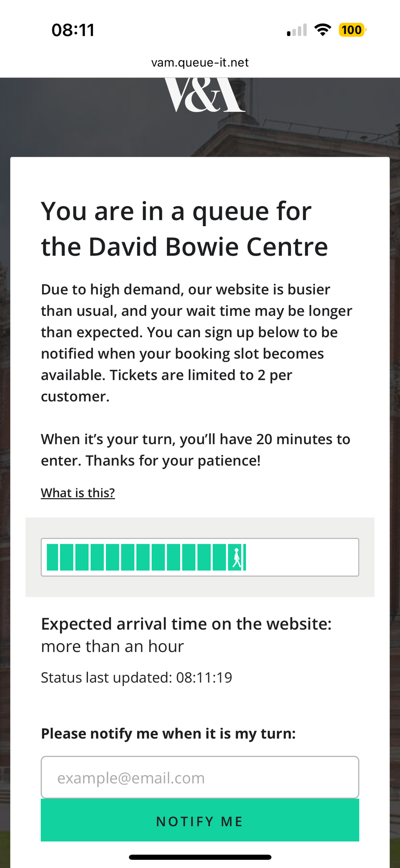Tap the "20 minutes to enter" message
Image resolution: width=400 pixels, height=868 pixels.
195,450
